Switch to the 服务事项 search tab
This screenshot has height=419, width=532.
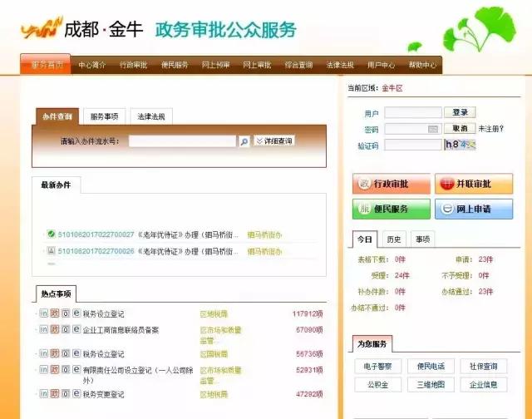pos(104,116)
